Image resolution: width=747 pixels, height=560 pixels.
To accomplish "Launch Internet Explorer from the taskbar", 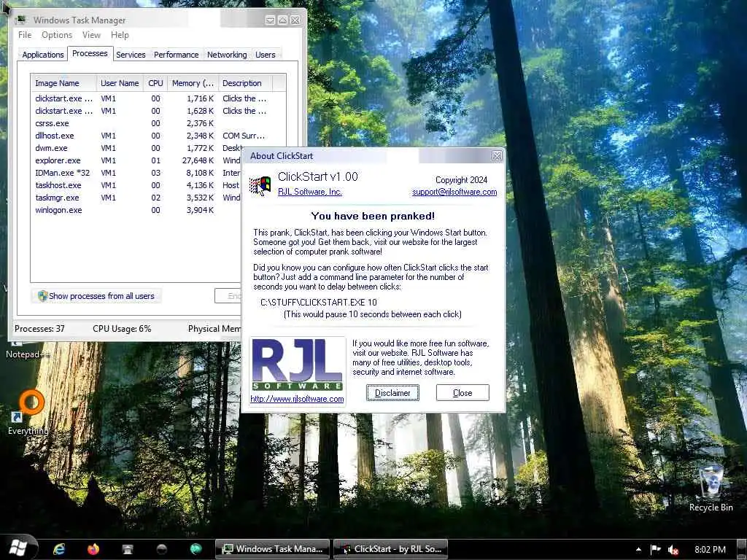I will [x=59, y=549].
